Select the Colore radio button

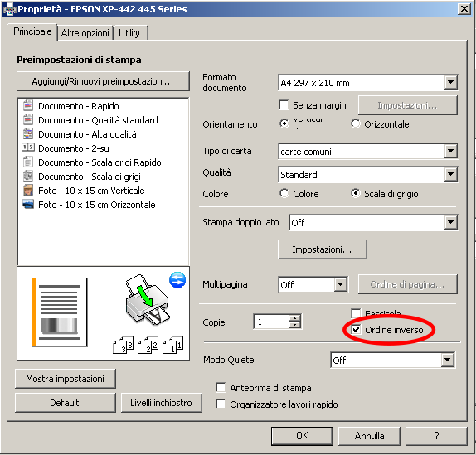tap(284, 193)
